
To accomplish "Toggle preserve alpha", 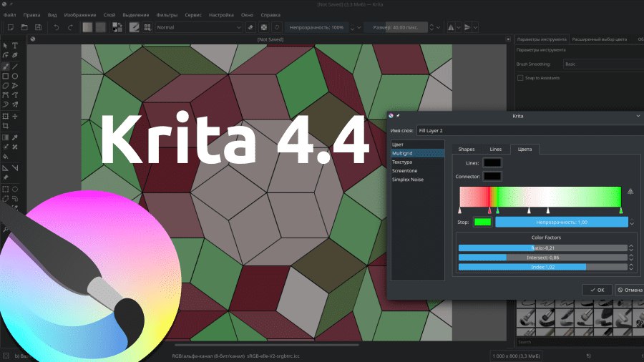I will pyautogui.click(x=263, y=27).
